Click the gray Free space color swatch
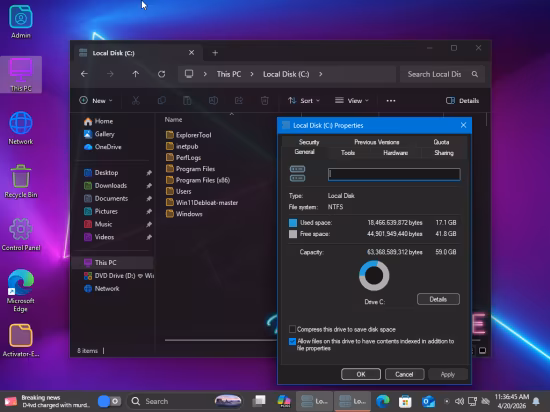550x412 pixels. 293,234
